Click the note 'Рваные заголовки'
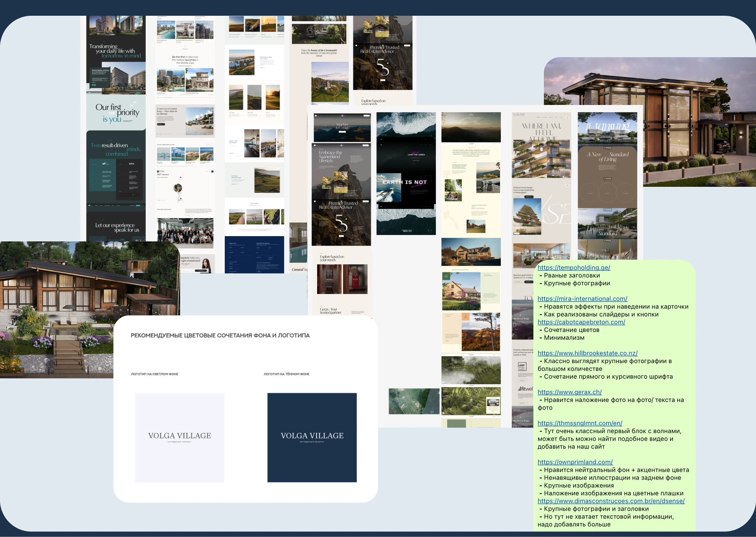756x537 pixels. pos(572,276)
